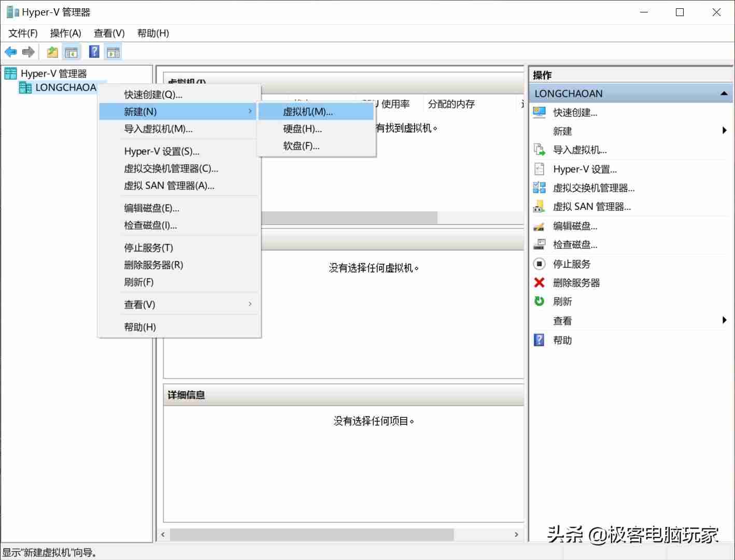Choose 导入虚拟机(M)... from context menu
Image resolution: width=735 pixels, height=560 pixels.
[x=179, y=128]
